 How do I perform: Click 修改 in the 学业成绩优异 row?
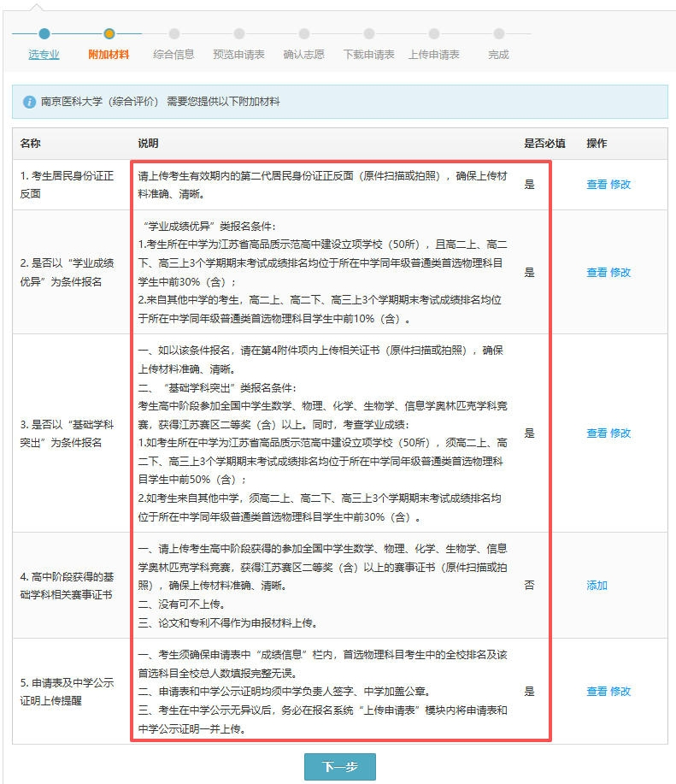pyautogui.click(x=620, y=272)
